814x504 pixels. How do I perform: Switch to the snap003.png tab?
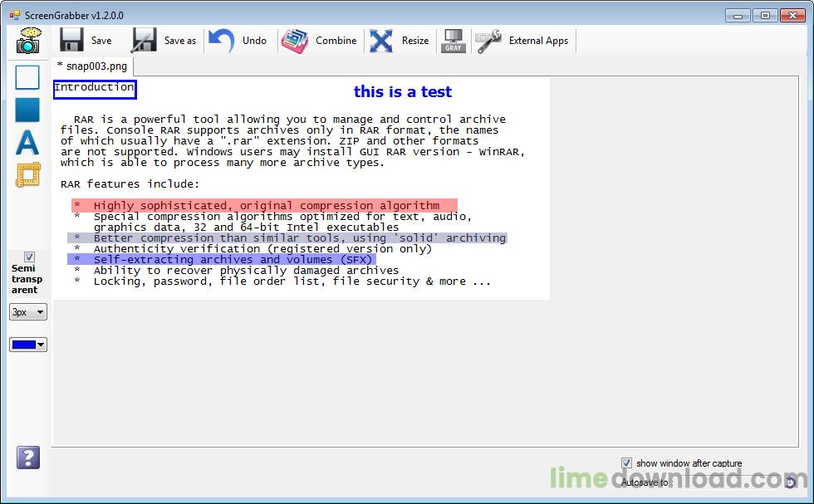pos(92,66)
